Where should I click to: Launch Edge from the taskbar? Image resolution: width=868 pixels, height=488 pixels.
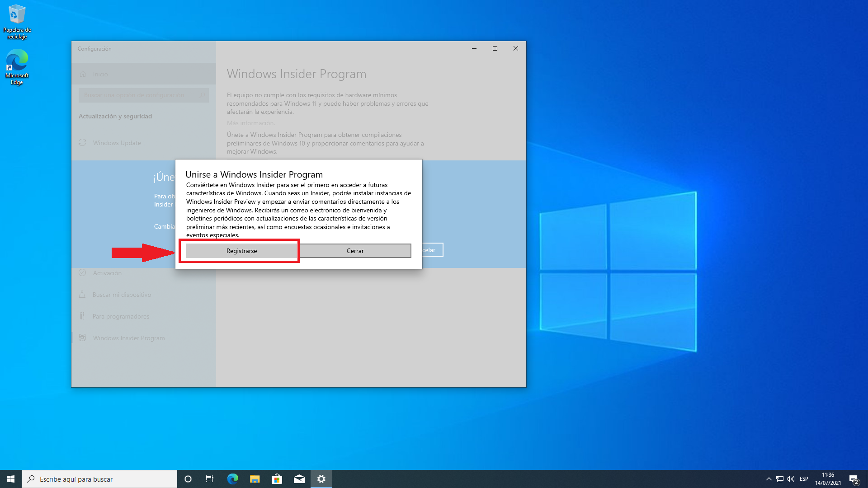[232, 479]
